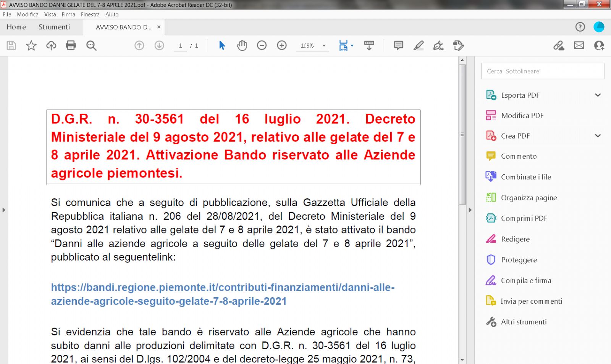Open the help question mark icon
The width and height of the screenshot is (611, 364).
tap(580, 27)
